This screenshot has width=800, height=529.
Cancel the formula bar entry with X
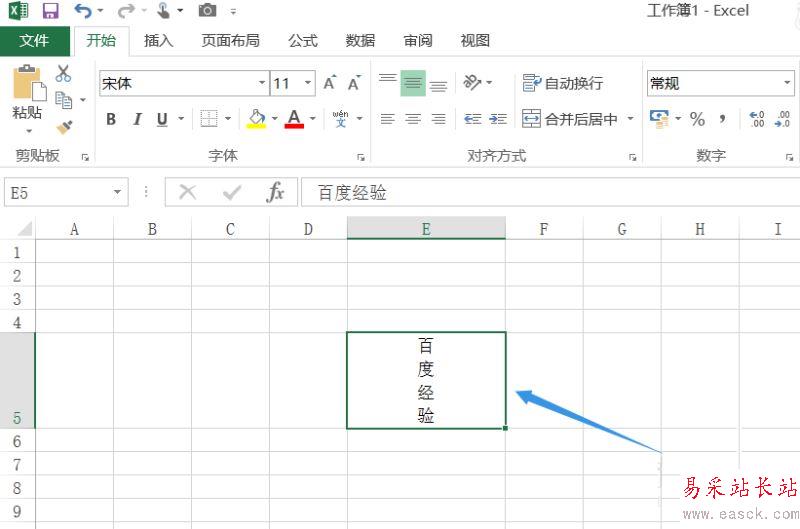coord(187,192)
